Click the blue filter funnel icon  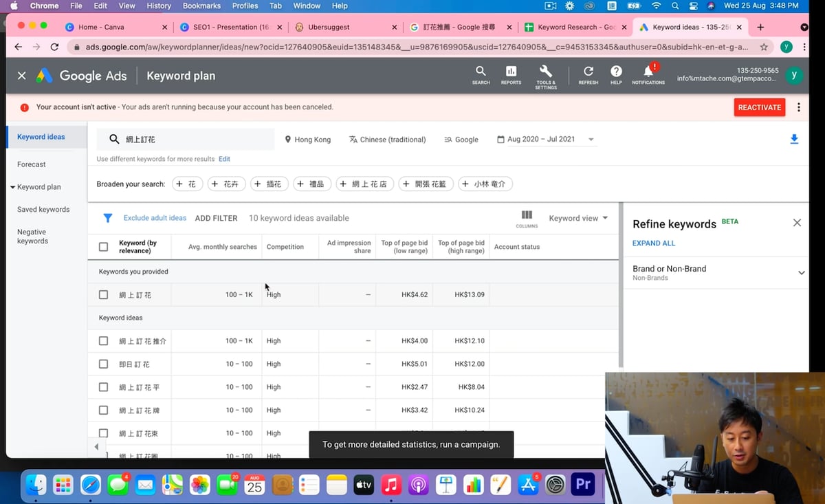click(x=108, y=218)
